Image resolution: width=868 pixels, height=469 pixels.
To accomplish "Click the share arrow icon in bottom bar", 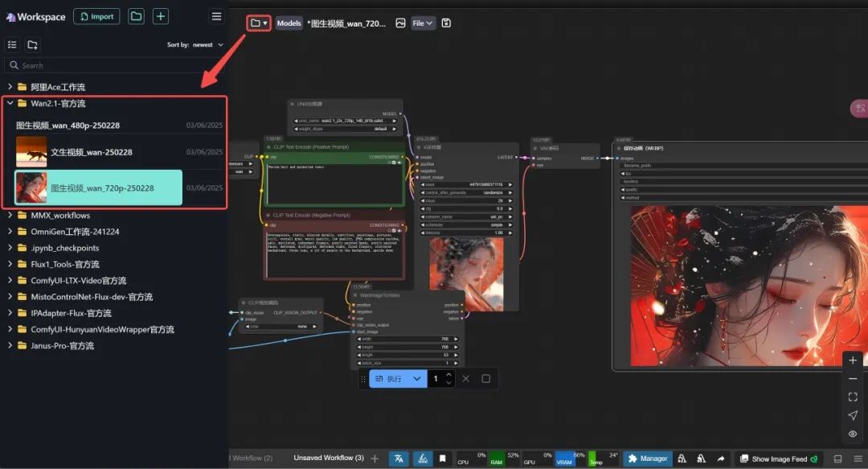I will 720,459.
